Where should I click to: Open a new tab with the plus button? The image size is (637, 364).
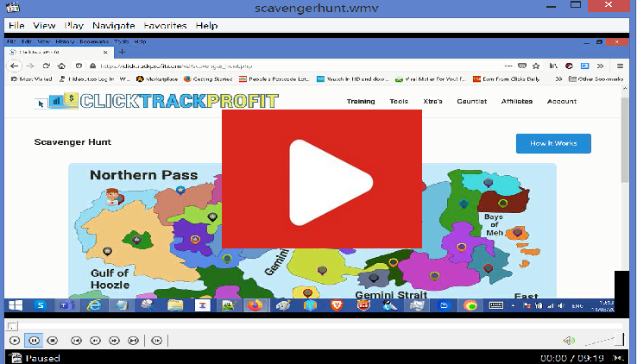[122, 52]
